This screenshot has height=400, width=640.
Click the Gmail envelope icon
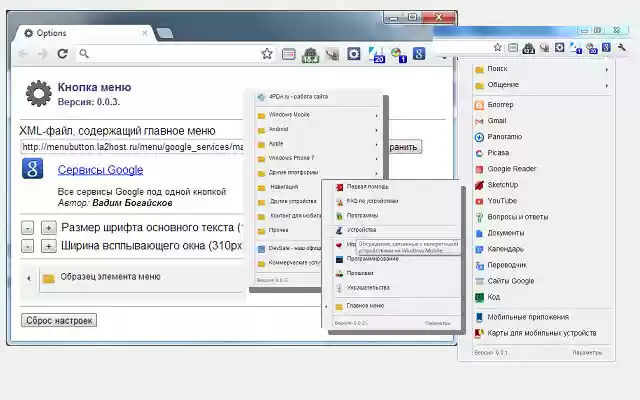479,121
